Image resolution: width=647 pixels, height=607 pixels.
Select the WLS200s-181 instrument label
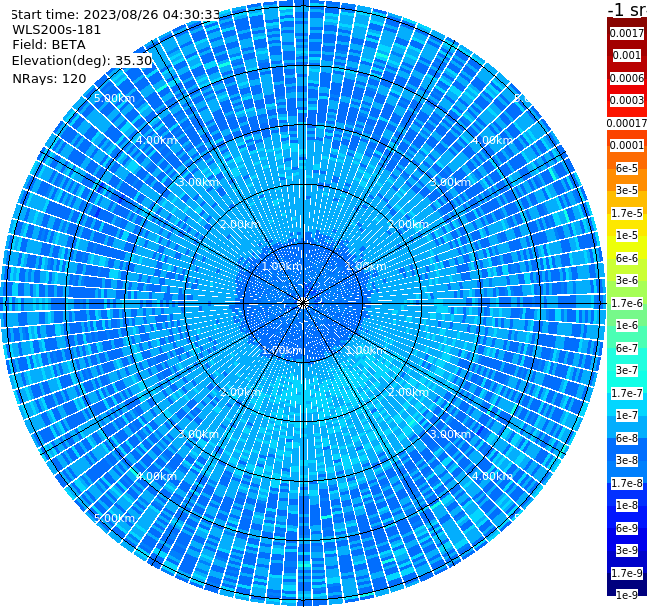[57, 30]
